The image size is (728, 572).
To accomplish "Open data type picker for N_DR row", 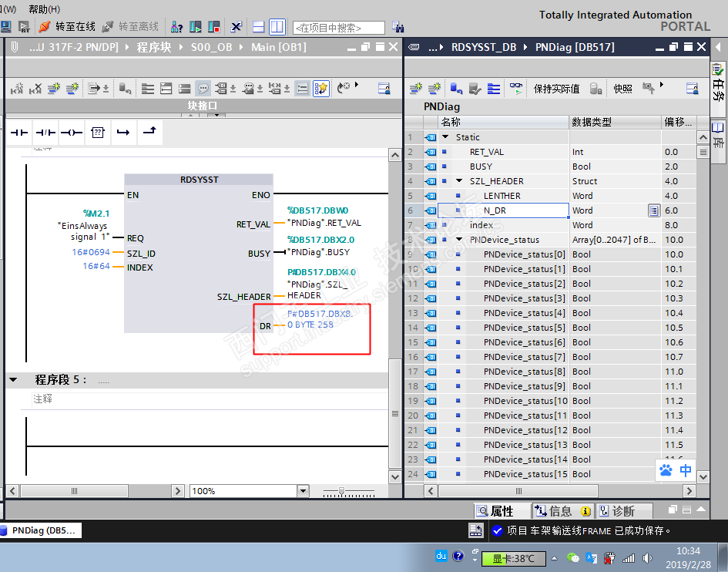I will [x=654, y=210].
